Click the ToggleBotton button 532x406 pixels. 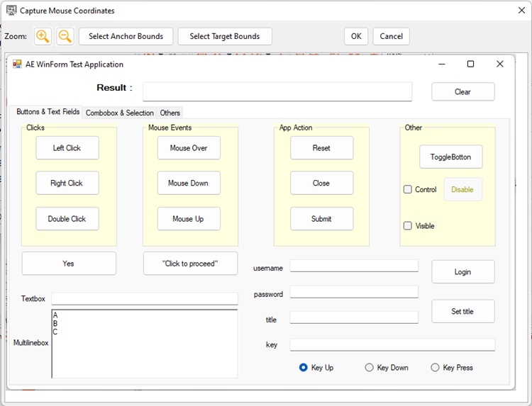(x=450, y=157)
